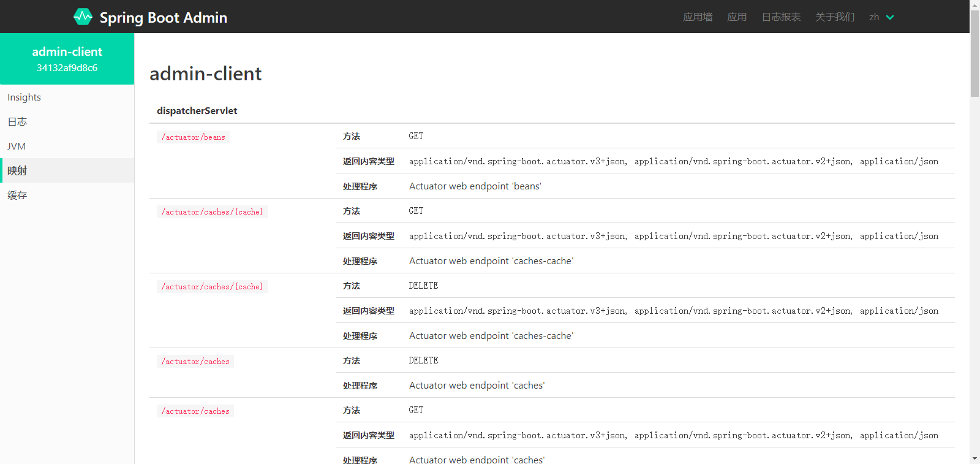Click the /actuator/beans path tag
This screenshot has width=980, height=464.
[194, 137]
